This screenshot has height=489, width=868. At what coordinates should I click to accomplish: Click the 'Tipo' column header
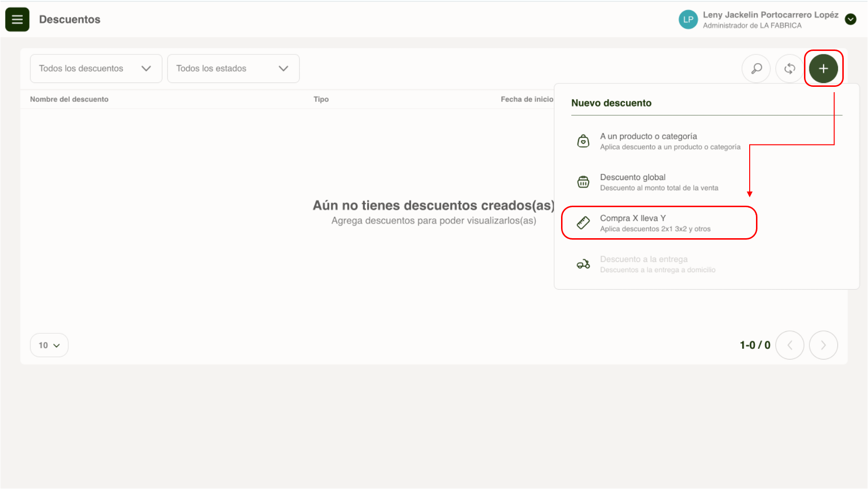tap(321, 99)
